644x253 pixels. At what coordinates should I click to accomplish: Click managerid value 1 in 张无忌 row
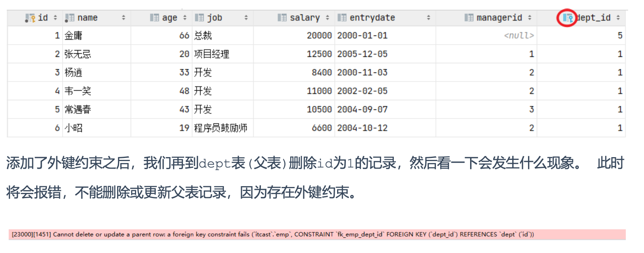(x=532, y=54)
